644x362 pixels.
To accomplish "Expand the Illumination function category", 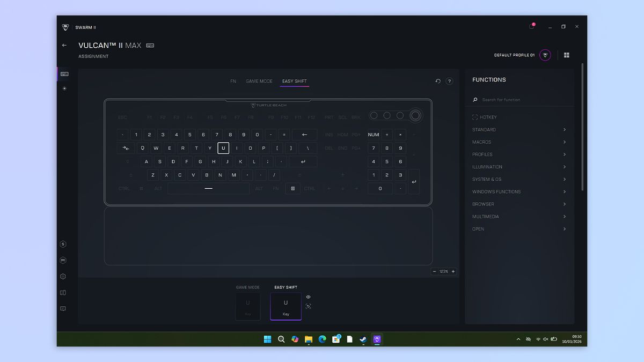I will (519, 167).
